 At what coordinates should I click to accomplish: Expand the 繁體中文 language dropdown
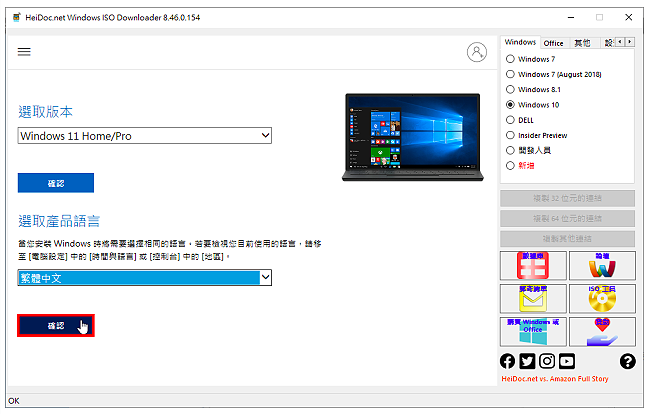tap(145, 278)
